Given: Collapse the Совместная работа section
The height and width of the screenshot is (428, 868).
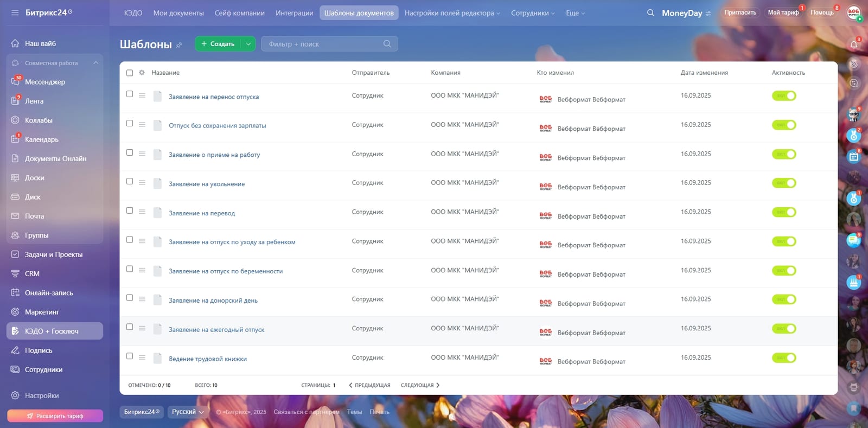Looking at the screenshot, I should point(96,63).
